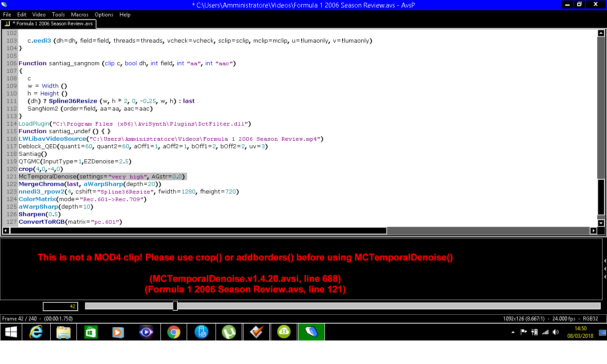This screenshot has height=364, width=607.
Task: Click the horizontal scroll right arrow
Action: (x=593, y=231)
